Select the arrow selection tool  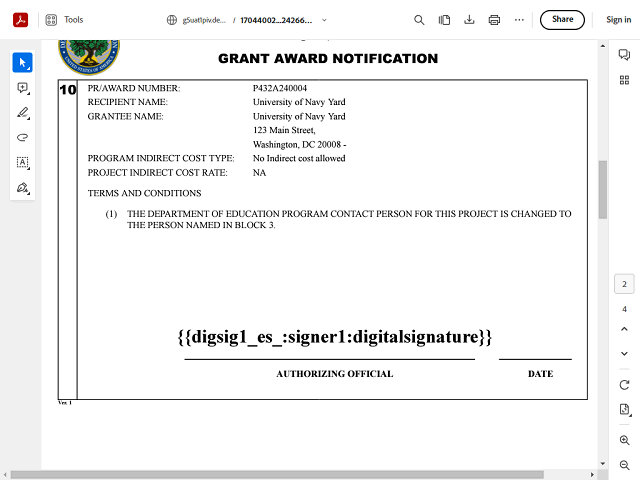pyautogui.click(x=22, y=63)
